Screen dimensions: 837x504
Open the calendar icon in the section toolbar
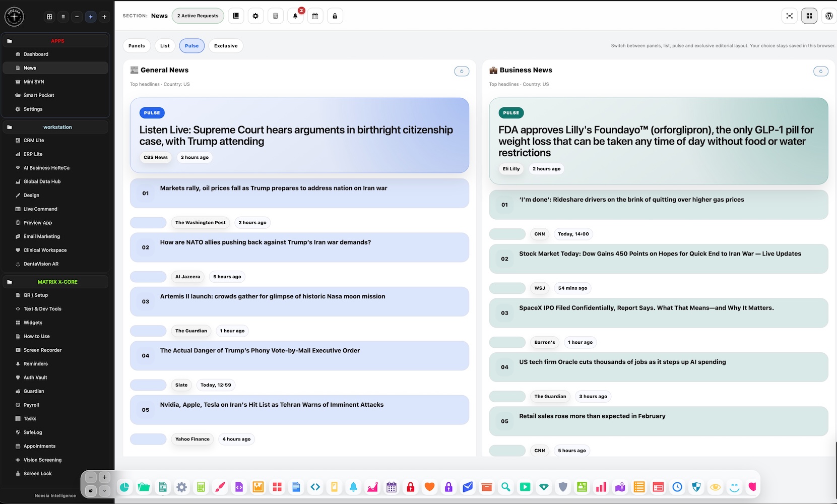point(315,16)
